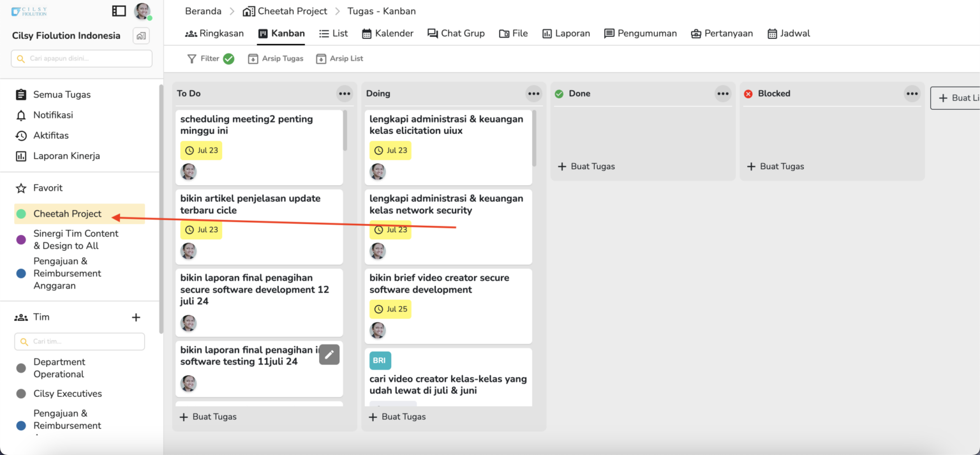Open the To Do list three-dot menu
The height and width of the screenshot is (455, 980).
point(345,94)
